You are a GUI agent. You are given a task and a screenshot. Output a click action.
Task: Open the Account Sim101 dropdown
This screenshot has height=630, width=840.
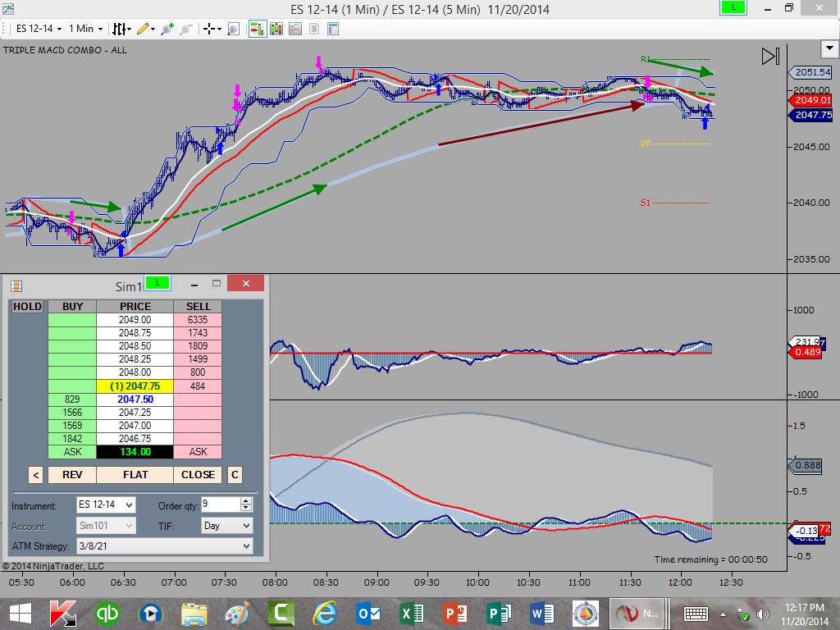tap(106, 526)
